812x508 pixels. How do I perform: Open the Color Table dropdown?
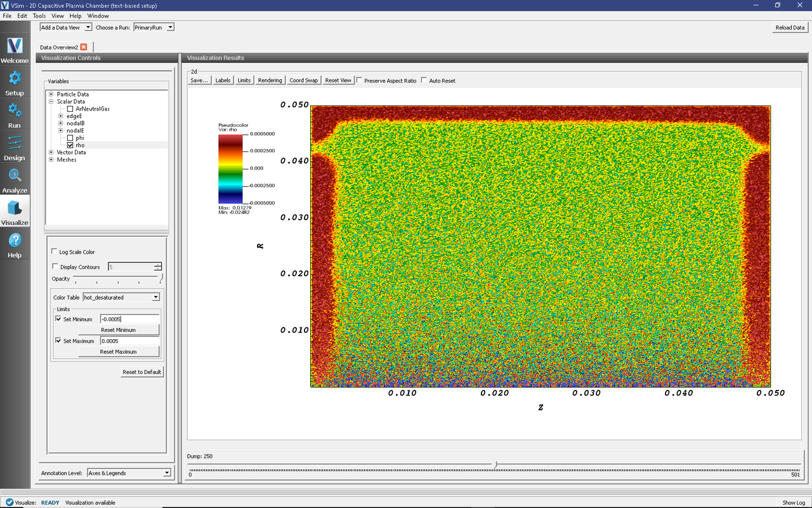pyautogui.click(x=121, y=297)
